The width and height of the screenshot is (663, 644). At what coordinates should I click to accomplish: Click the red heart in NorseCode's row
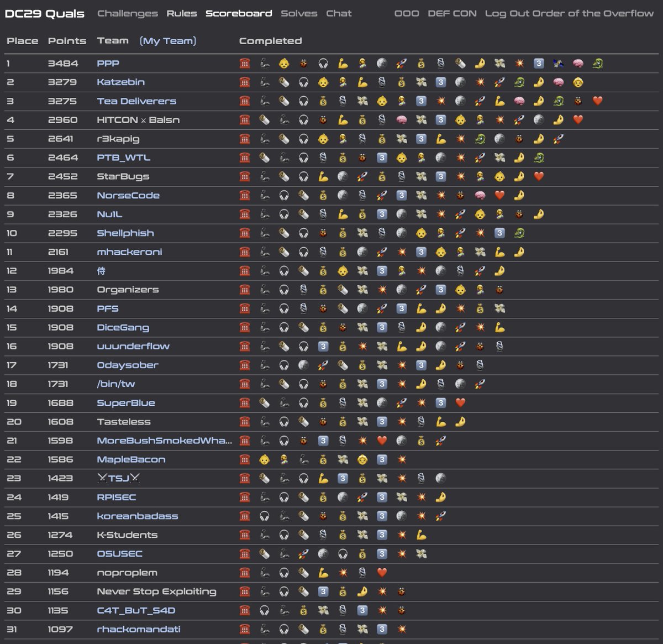click(499, 195)
